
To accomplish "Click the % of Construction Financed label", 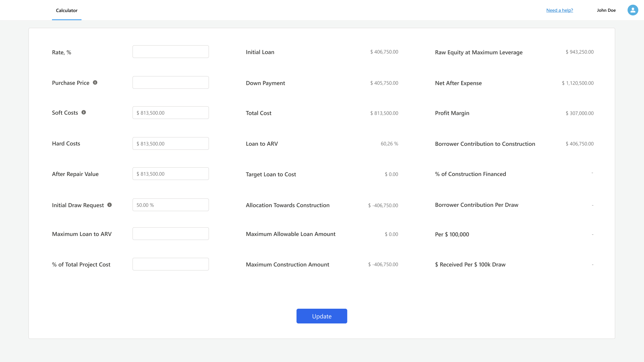I will pos(471,174).
